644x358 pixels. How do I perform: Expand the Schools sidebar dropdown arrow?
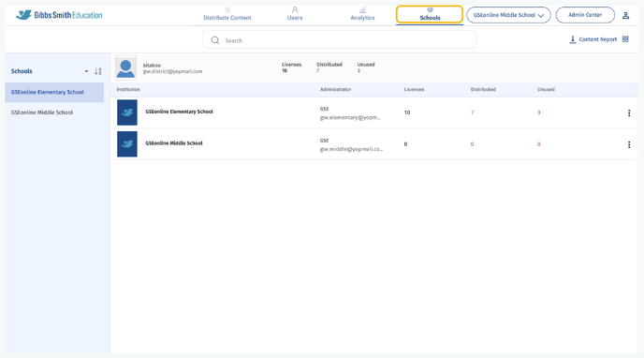pos(86,71)
